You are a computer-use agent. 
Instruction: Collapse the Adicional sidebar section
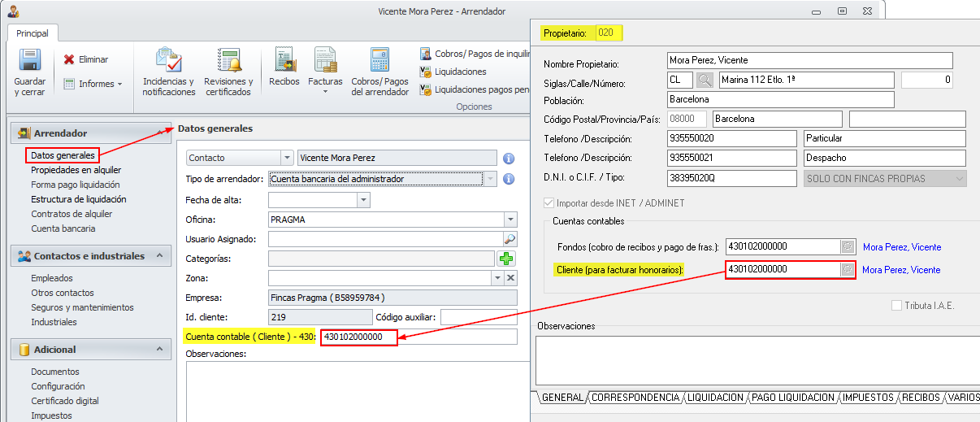(160, 349)
